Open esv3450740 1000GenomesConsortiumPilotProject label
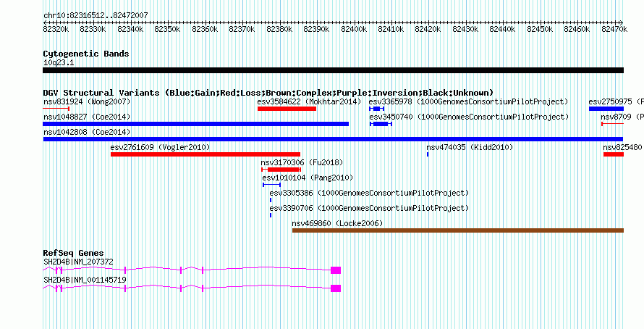The height and width of the screenshot is (329, 644). pos(469,117)
